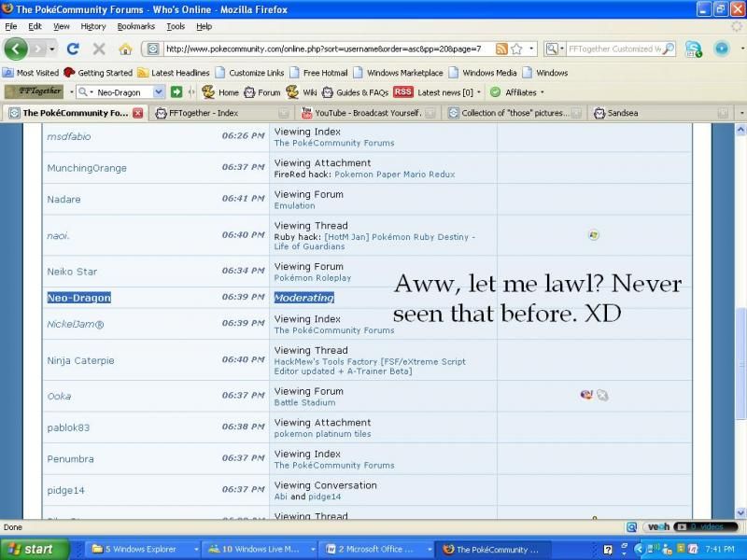Click the search icon in the status bar

click(x=632, y=526)
